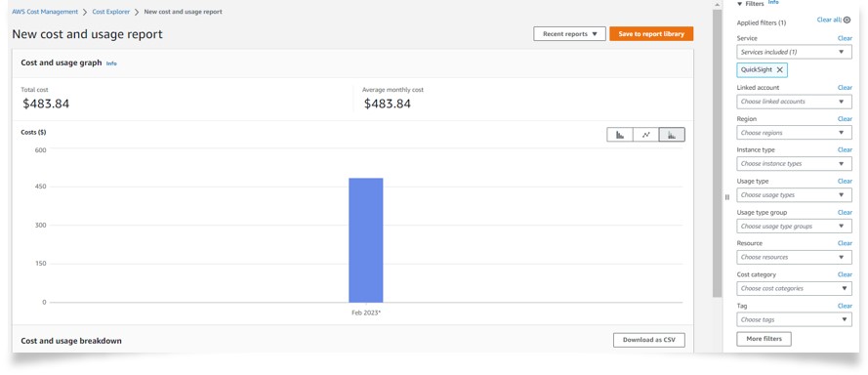The width and height of the screenshot is (868, 375).
Task: Expand the Services included dropdown
Action: pyautogui.click(x=794, y=52)
